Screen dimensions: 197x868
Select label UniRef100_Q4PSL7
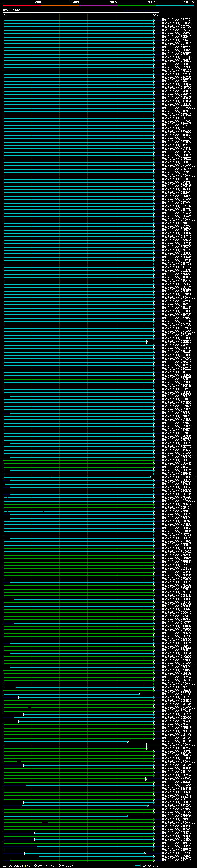coord(176,111)
